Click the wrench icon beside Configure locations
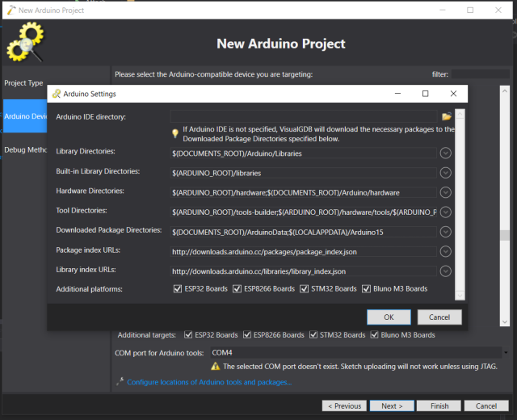This screenshot has width=517, height=420. click(120, 381)
